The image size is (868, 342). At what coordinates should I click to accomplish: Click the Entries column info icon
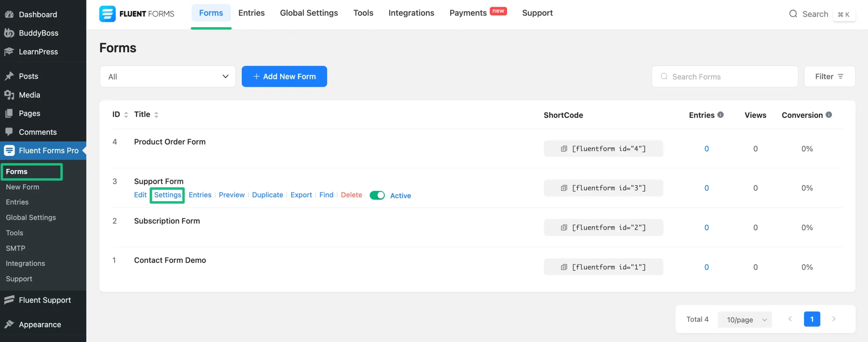pos(721,115)
